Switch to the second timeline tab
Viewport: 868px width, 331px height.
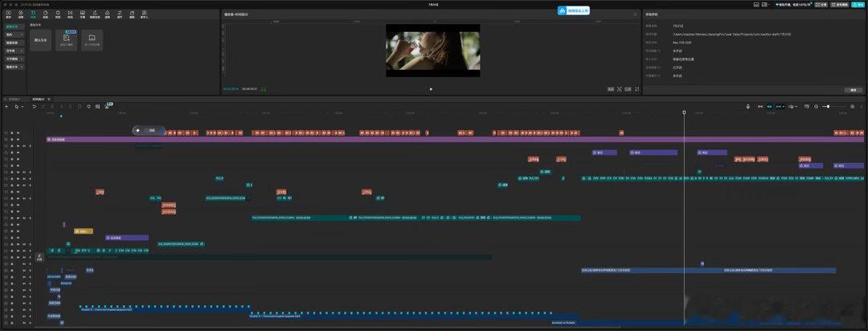(x=40, y=99)
